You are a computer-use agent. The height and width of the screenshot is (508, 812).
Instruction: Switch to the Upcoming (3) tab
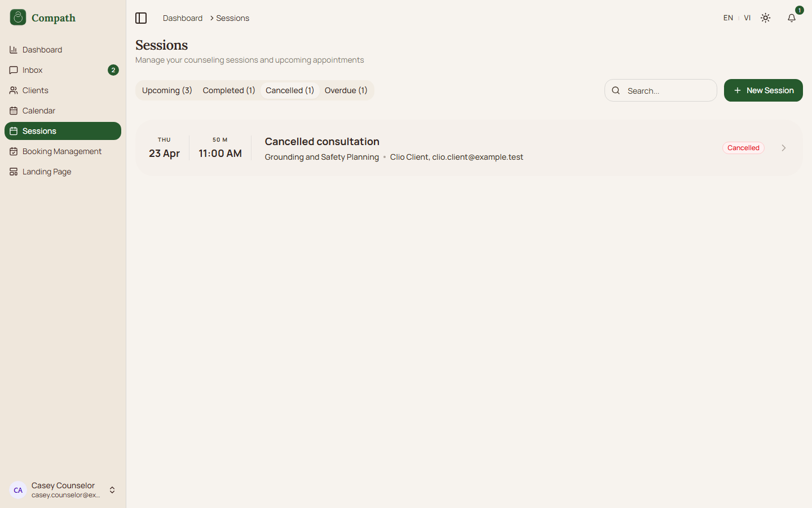pos(167,90)
